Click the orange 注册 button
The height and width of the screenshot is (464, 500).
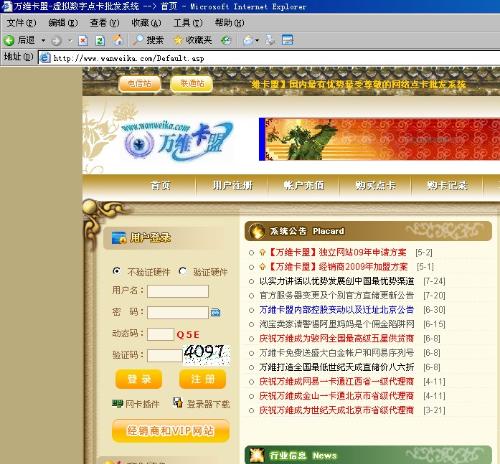click(x=203, y=379)
